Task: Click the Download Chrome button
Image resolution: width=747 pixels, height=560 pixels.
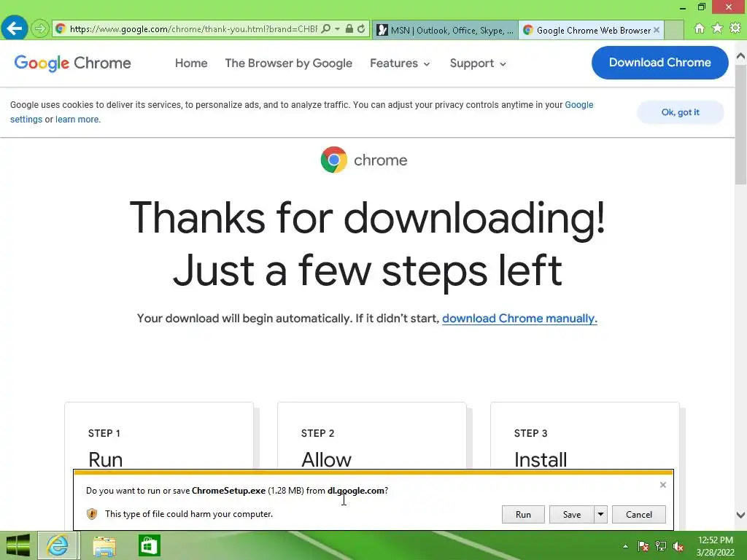Action: (659, 63)
